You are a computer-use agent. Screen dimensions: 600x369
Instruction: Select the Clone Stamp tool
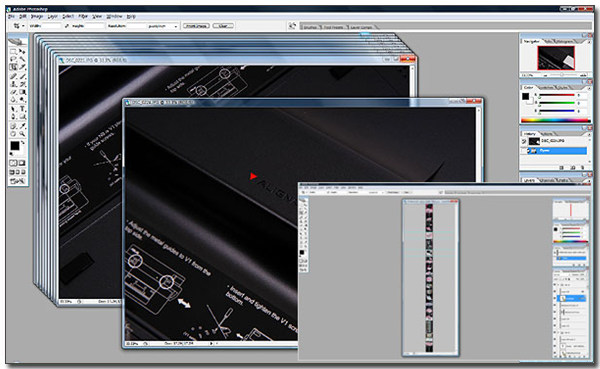pos(13,84)
